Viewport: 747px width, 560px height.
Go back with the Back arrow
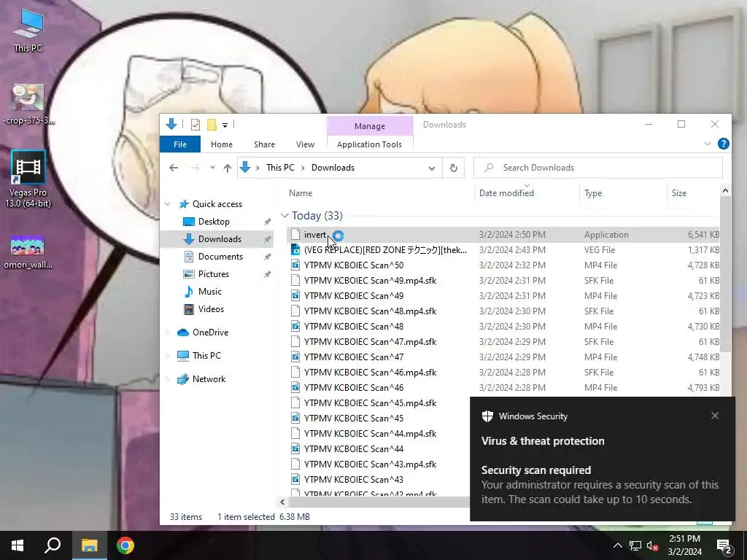[x=174, y=168]
